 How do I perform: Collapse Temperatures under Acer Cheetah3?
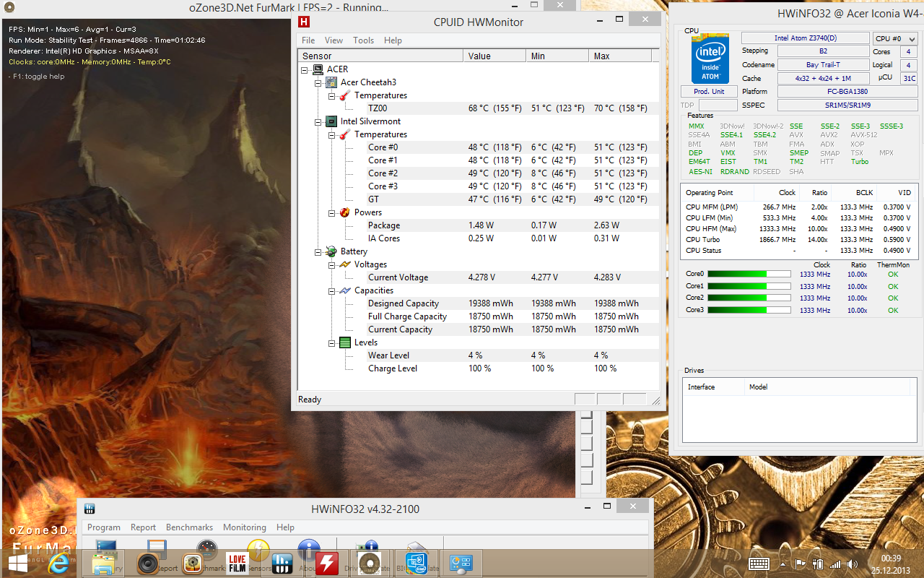[x=332, y=95]
